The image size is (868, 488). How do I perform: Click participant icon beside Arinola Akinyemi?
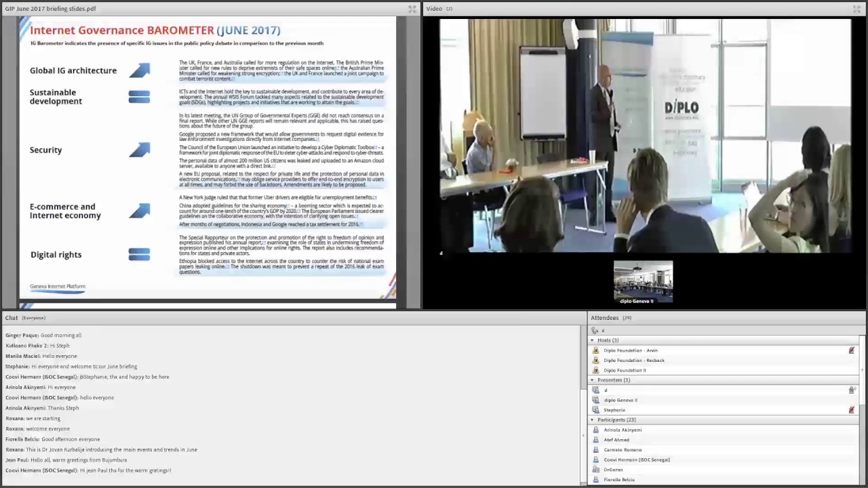coord(596,430)
